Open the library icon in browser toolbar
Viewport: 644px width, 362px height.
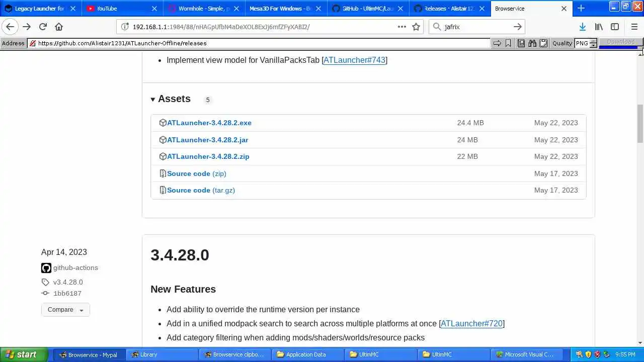[599, 27]
